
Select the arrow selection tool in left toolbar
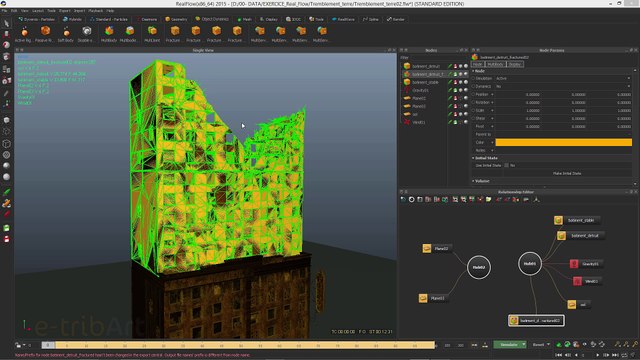point(6,24)
